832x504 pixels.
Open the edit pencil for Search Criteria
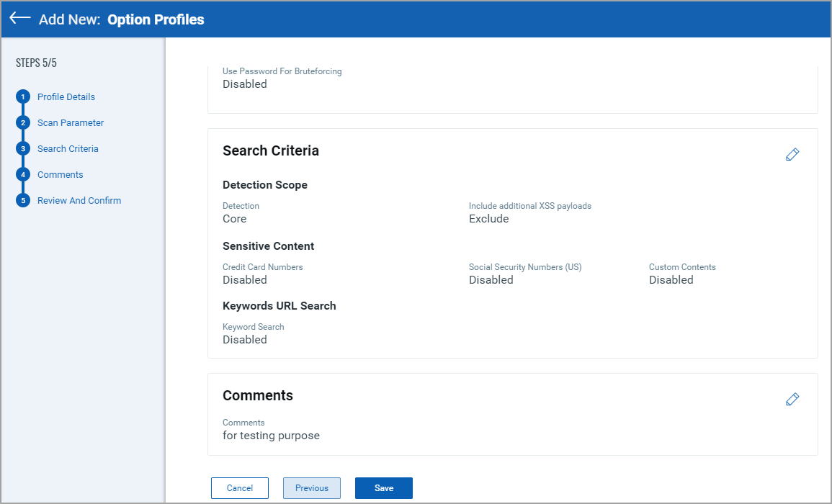(792, 154)
